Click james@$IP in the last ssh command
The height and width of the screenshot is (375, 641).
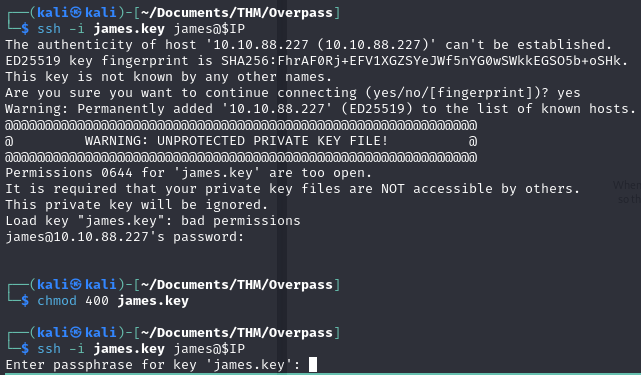(x=209, y=349)
